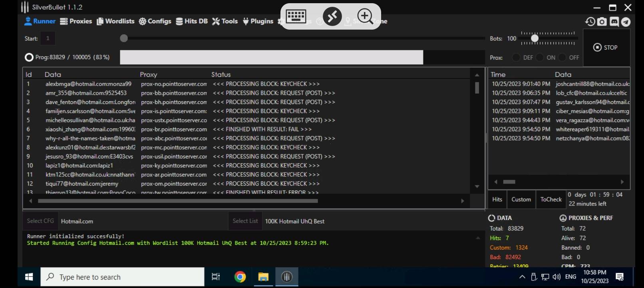
Task: Click the bot list's horizontal scroll left arrow
Action: [x=30, y=201]
